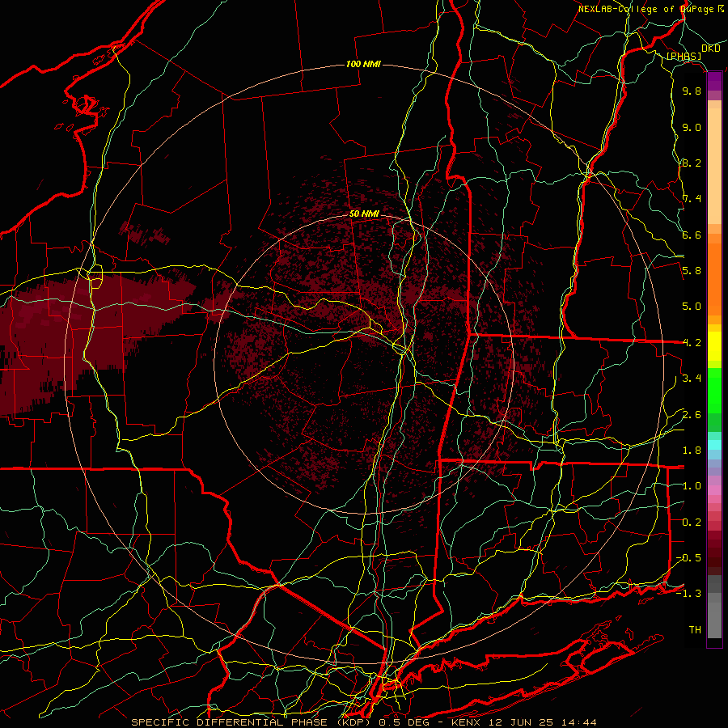Click the -0.5 value on the color scale
This screenshot has height=728, width=728.
(688, 557)
